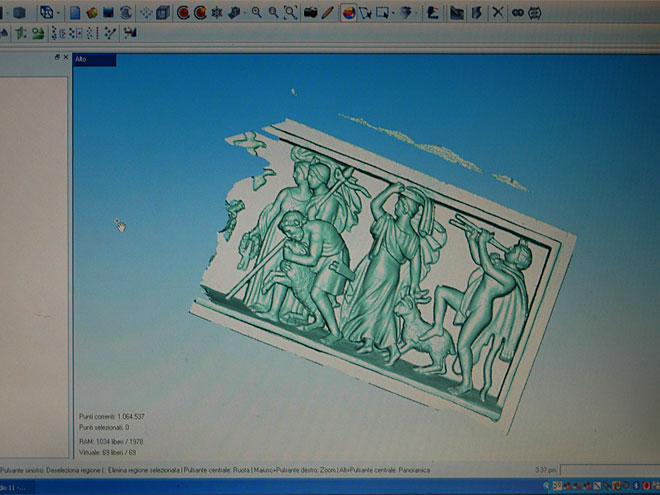This screenshot has height=495, width=660.
Task: Click the dark blue save disk icon
Action: [x=109, y=13]
